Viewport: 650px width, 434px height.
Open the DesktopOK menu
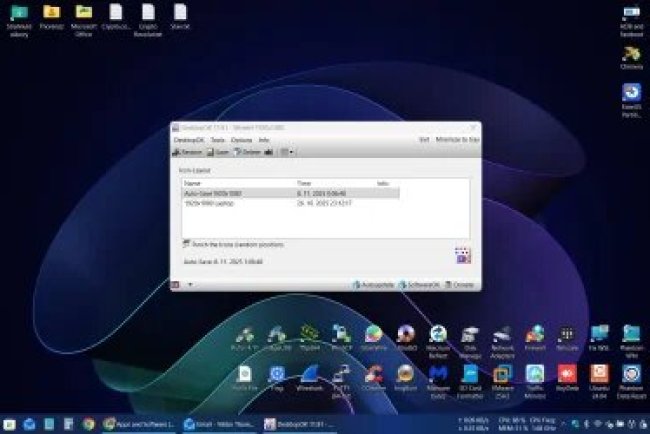[189, 140]
